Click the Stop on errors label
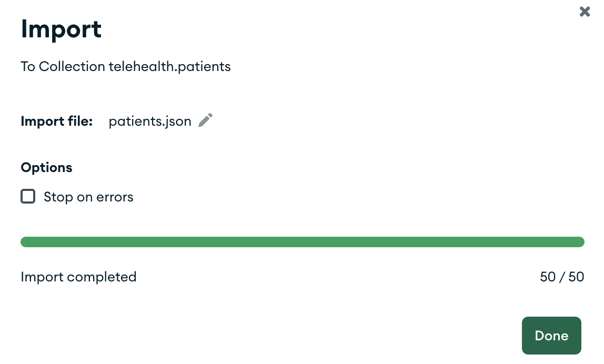Image resolution: width=604 pixels, height=364 pixels. coord(88,196)
